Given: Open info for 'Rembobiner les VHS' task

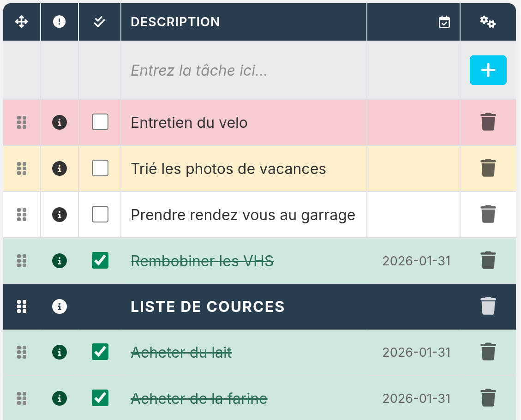Looking at the screenshot, I should [x=59, y=261].
